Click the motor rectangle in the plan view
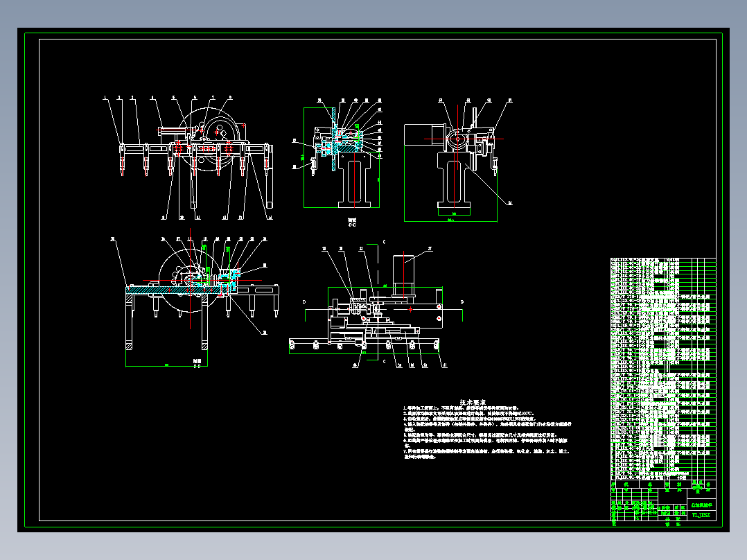The image size is (747, 560). pos(403,274)
